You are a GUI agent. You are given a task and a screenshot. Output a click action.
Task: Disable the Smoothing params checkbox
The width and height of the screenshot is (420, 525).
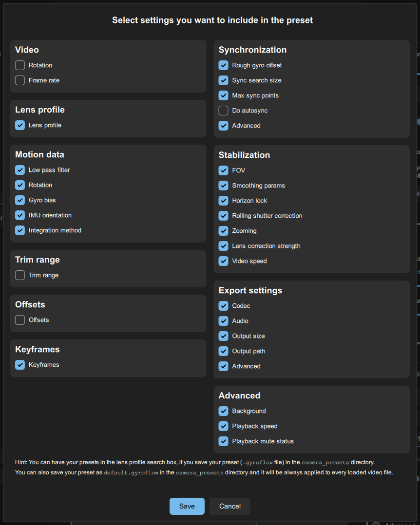pyautogui.click(x=223, y=186)
